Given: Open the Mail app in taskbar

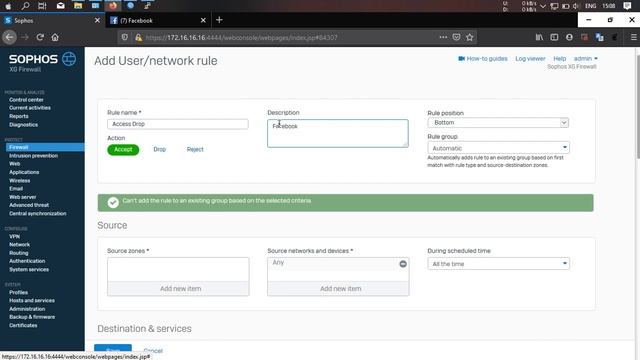Looking at the screenshot, I should pos(60,6).
